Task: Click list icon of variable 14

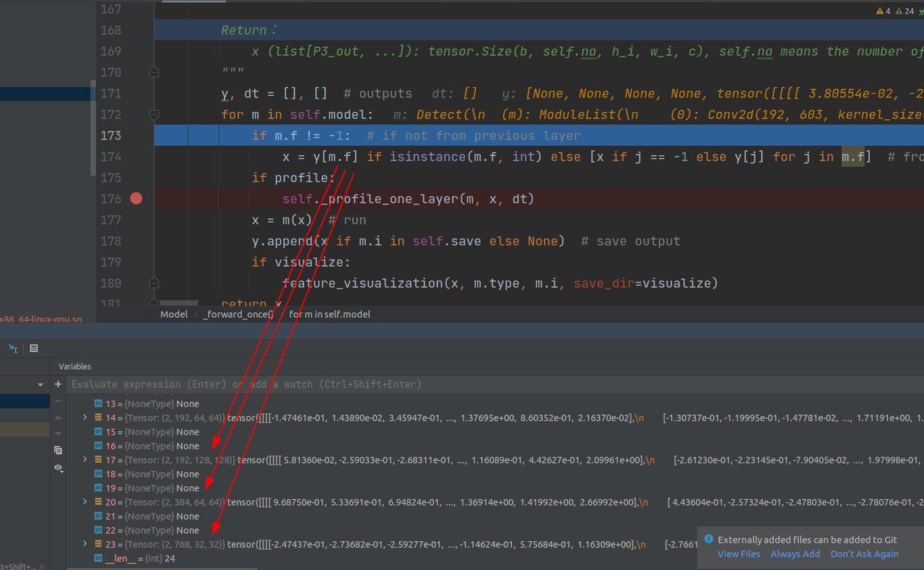Action: pos(98,418)
